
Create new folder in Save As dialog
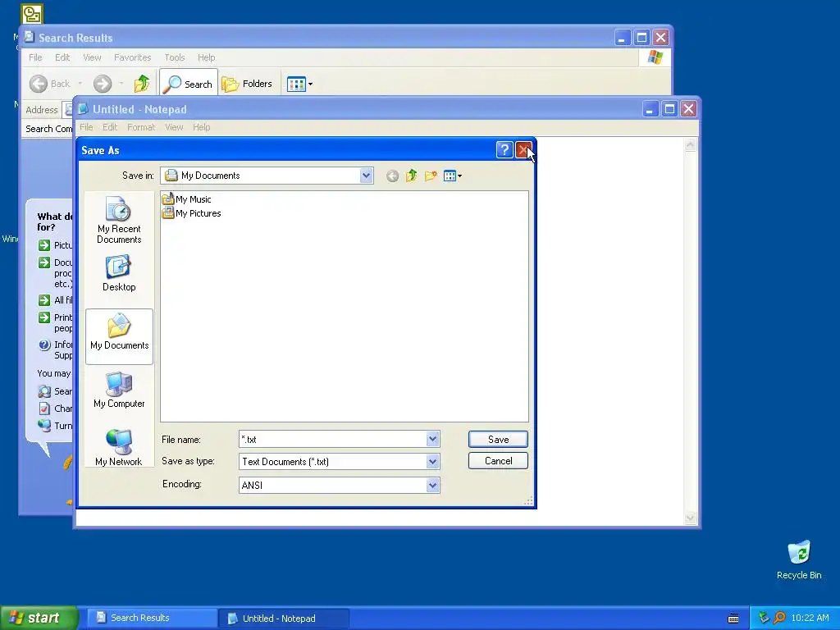431,176
